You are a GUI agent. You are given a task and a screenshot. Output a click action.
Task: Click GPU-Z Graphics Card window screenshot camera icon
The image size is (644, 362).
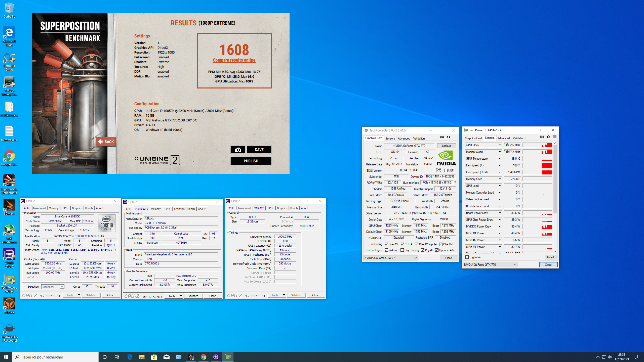click(x=442, y=137)
